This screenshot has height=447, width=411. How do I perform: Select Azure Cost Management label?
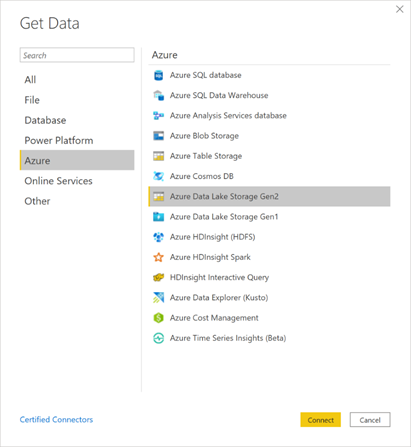(x=214, y=318)
